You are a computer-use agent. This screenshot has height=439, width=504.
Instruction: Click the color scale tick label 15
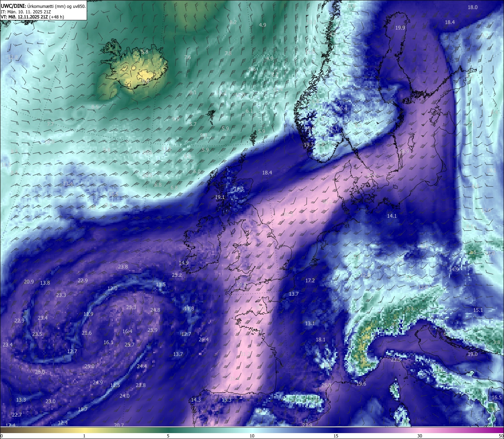[x=336, y=436]
